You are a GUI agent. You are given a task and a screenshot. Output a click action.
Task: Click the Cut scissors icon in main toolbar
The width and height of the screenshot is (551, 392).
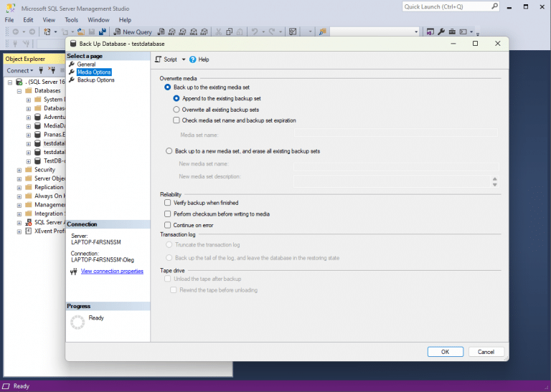point(219,32)
